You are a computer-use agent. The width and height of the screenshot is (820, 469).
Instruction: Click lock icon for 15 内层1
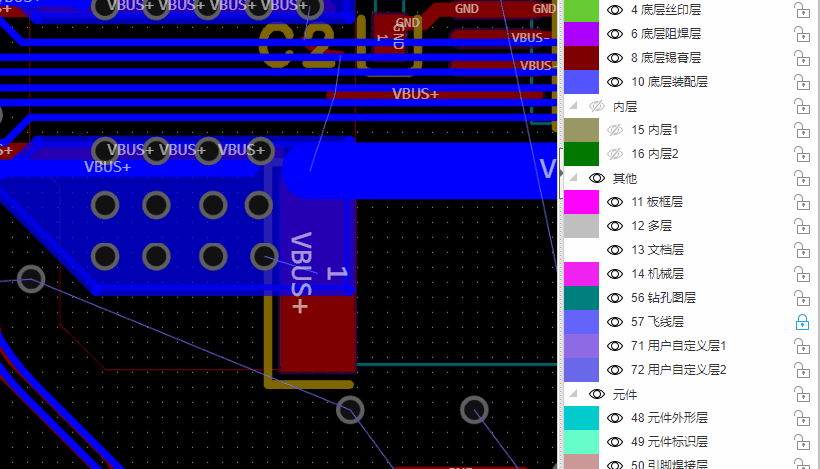pyautogui.click(x=801, y=130)
